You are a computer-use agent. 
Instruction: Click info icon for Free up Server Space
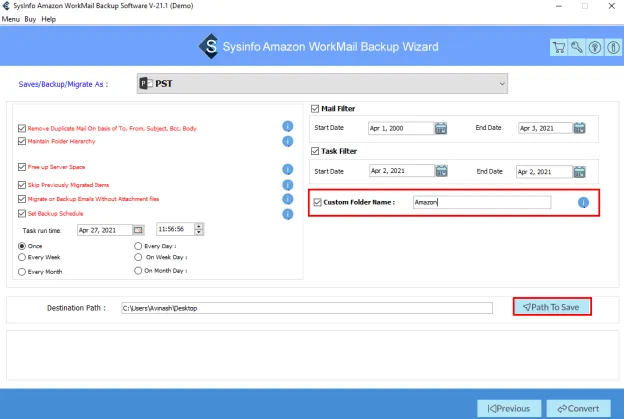click(x=287, y=167)
